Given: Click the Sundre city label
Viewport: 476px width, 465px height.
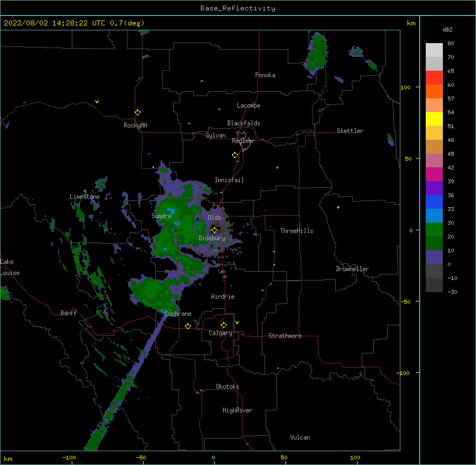Looking at the screenshot, I should (x=161, y=216).
